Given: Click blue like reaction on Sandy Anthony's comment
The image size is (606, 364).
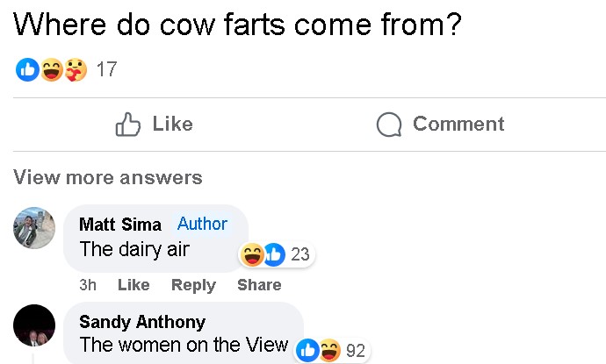Looking at the screenshot, I should (307, 351).
